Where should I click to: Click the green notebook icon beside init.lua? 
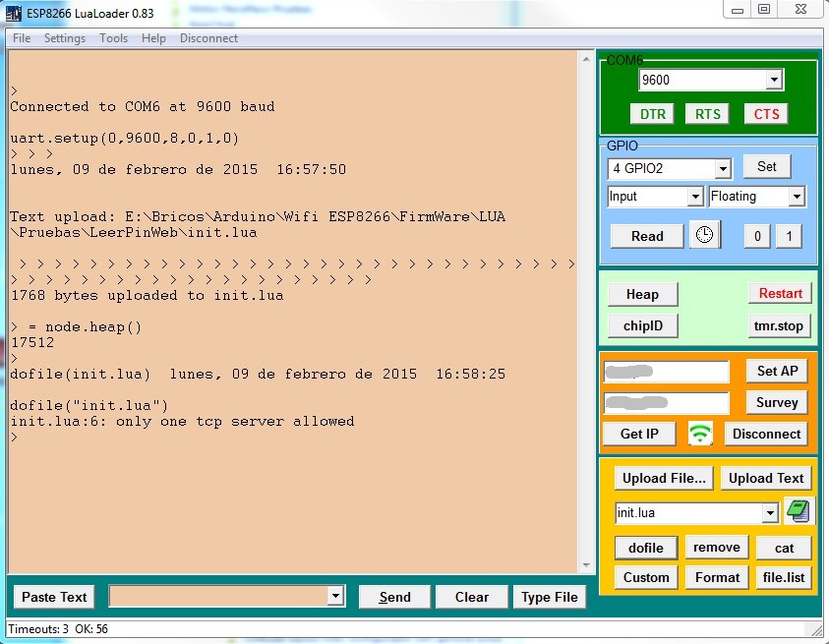click(x=799, y=512)
